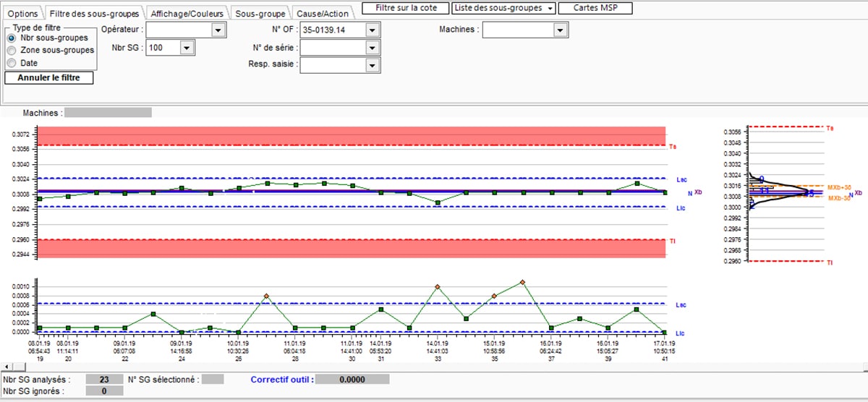Open the Opérateur dropdown

(x=217, y=30)
